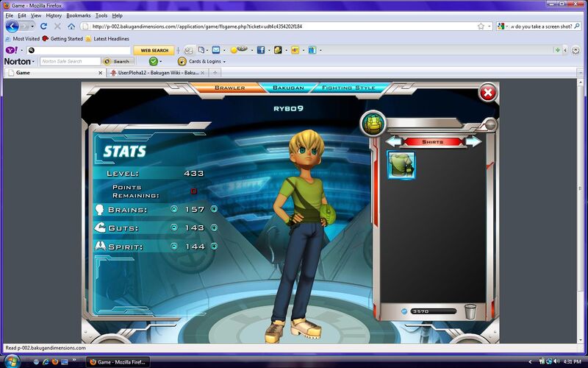Select the green shirt thumbnail
588x368 pixels.
[401, 165]
